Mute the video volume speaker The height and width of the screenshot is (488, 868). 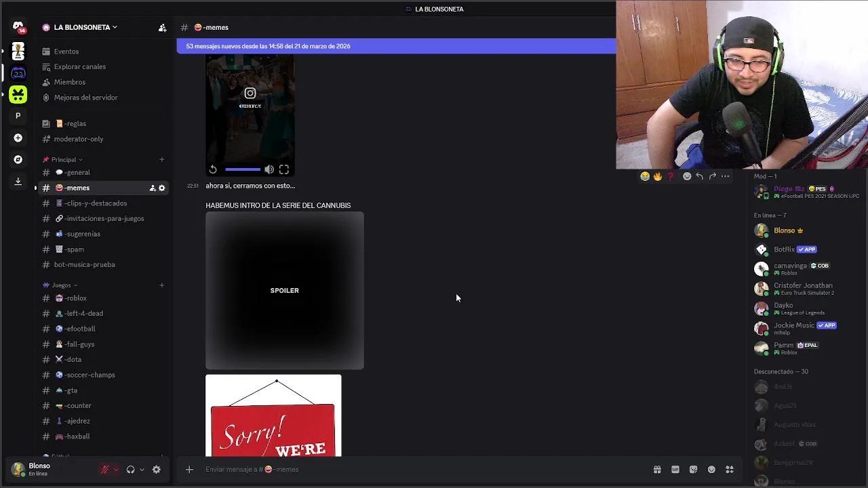269,169
